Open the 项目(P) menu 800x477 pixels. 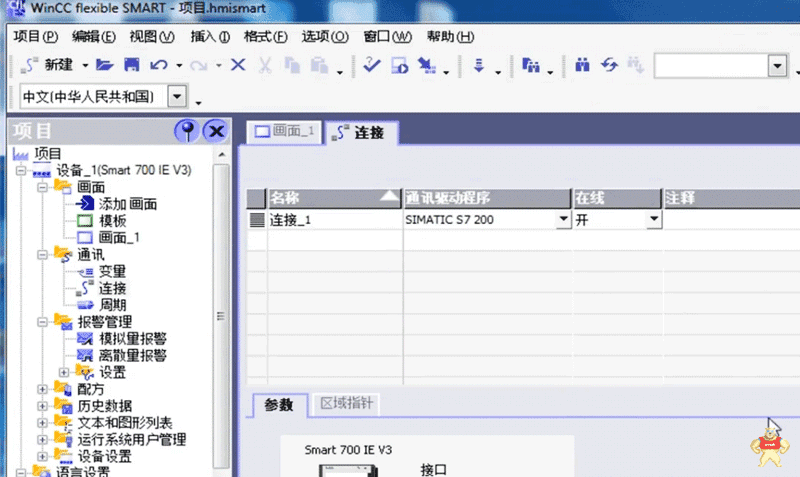pos(36,37)
